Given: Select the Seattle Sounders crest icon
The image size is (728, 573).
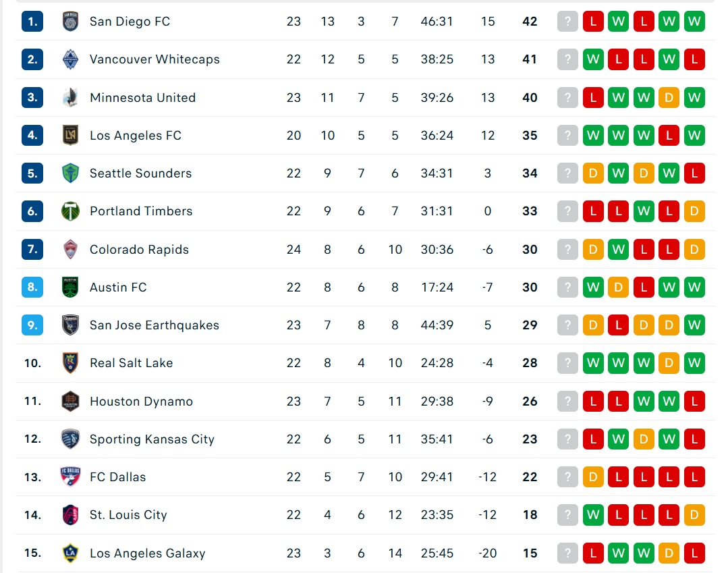Looking at the screenshot, I should pyautogui.click(x=71, y=173).
